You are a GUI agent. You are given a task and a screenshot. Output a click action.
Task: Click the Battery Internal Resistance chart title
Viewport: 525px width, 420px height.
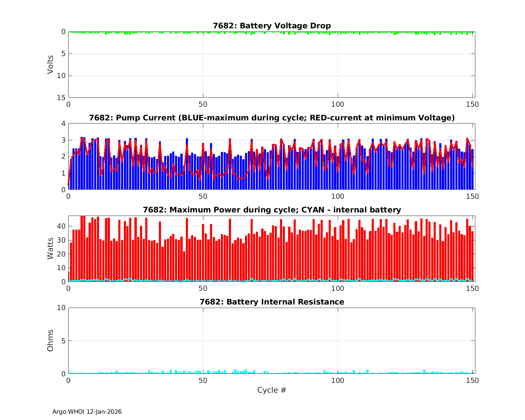272,302
